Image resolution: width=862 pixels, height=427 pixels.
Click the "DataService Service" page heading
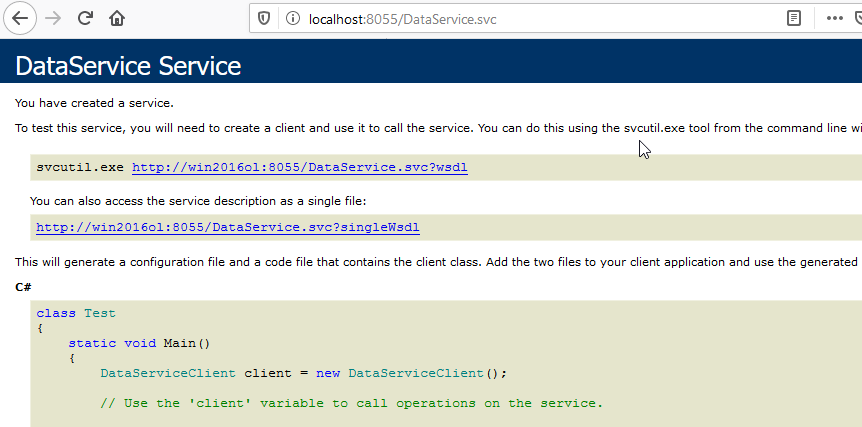[128, 66]
